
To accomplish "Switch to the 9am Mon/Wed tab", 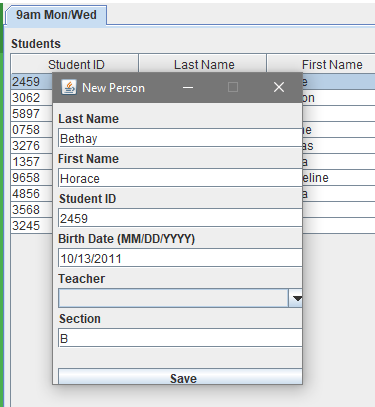I will [x=56, y=15].
